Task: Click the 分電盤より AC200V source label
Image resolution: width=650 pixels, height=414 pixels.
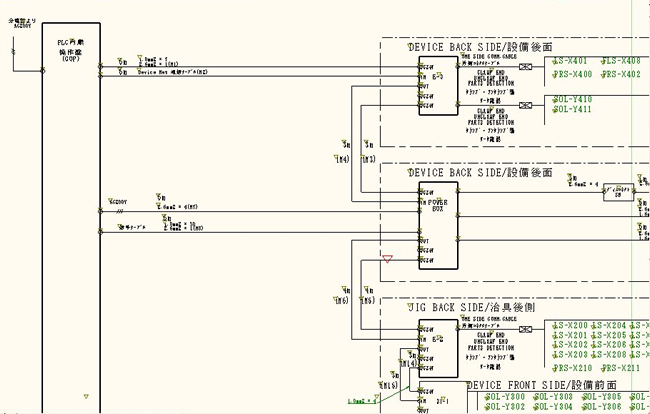Action: 22,23
